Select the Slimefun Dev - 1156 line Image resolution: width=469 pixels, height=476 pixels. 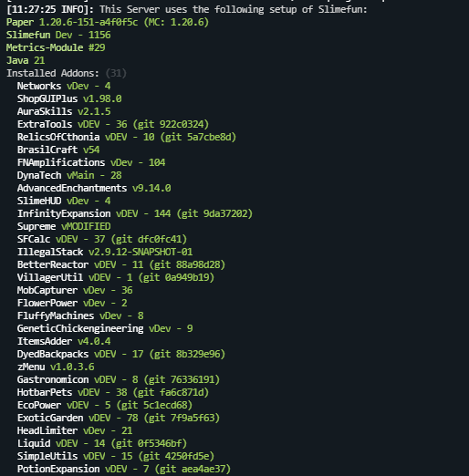click(58, 35)
